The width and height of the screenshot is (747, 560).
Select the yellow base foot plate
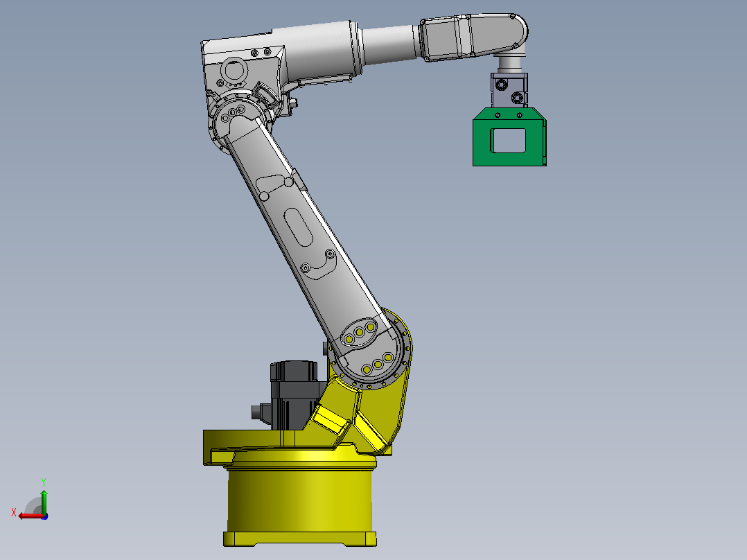pyautogui.click(x=300, y=539)
